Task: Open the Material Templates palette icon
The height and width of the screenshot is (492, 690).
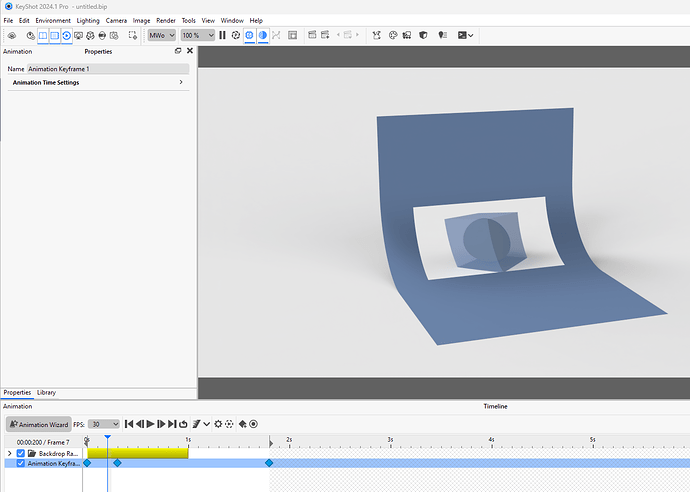Action: click(x=393, y=35)
